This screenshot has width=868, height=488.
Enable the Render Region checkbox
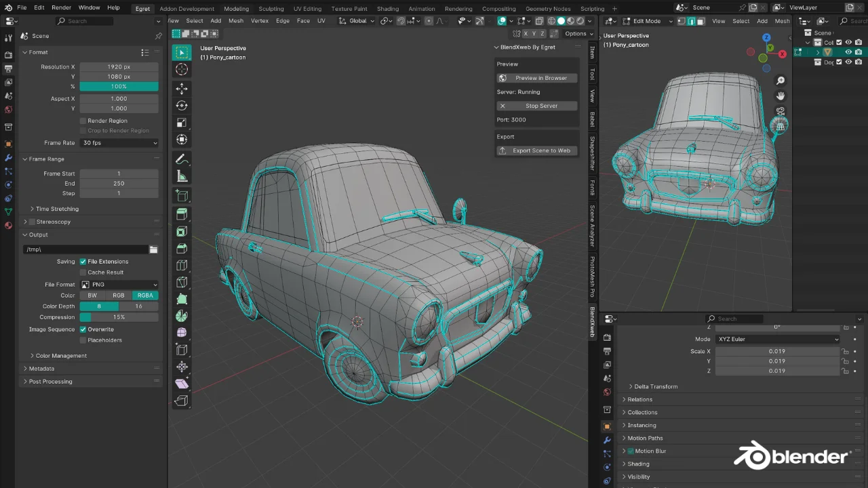click(83, 121)
